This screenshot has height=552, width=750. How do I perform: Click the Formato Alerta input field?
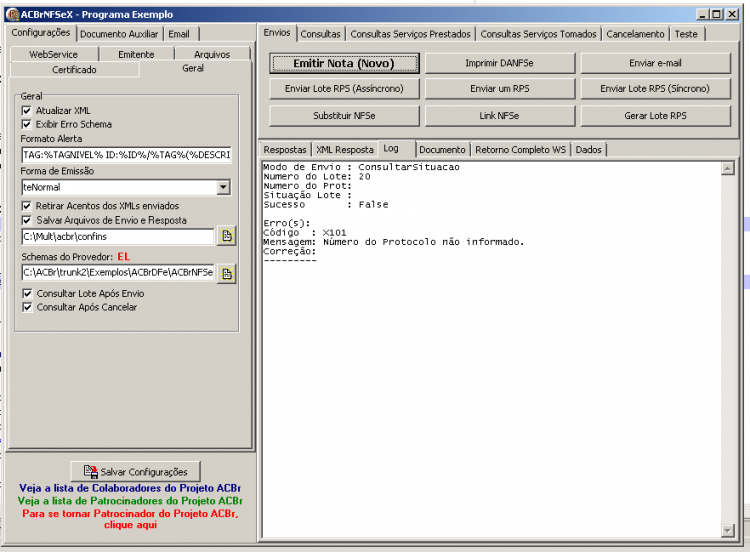(x=126, y=155)
